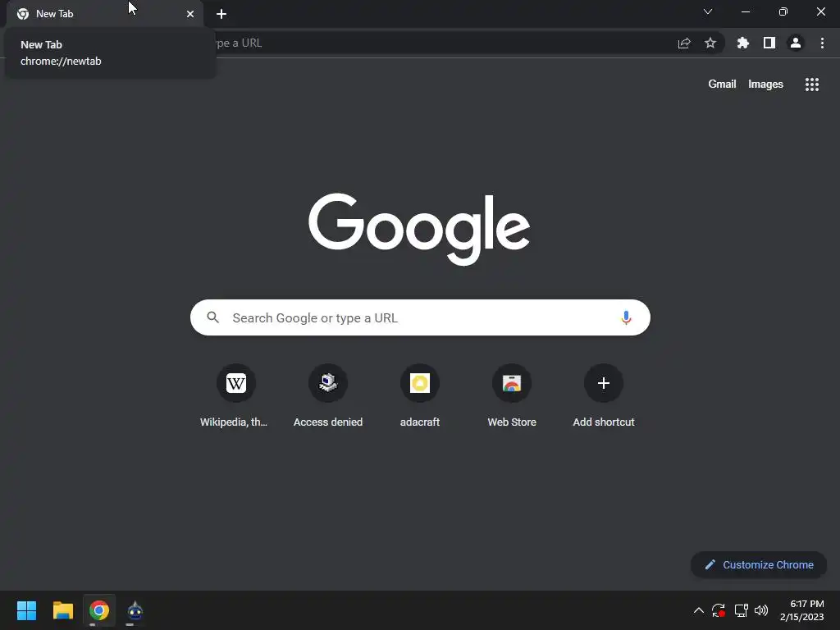Open the volume speaker tray icon
This screenshot has width=840, height=630.
(760, 610)
